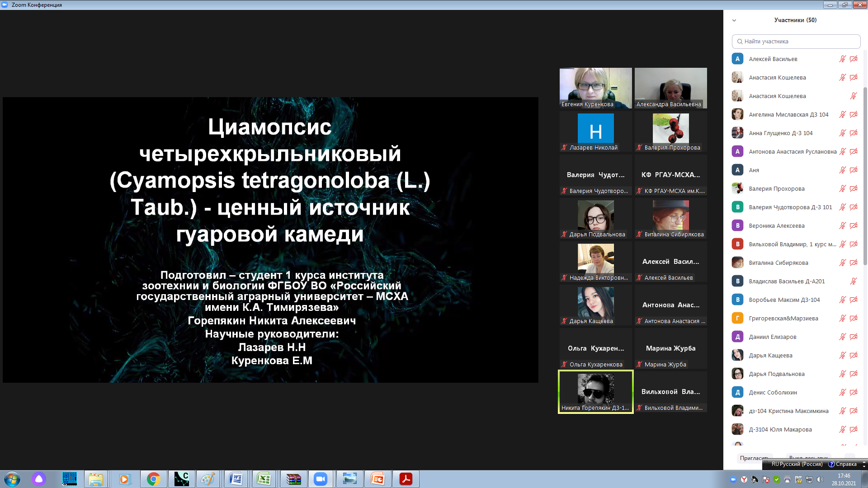The height and width of the screenshot is (488, 868).
Task: Click mic icon for Владислав Васильев Д-А201
Action: click(854, 282)
